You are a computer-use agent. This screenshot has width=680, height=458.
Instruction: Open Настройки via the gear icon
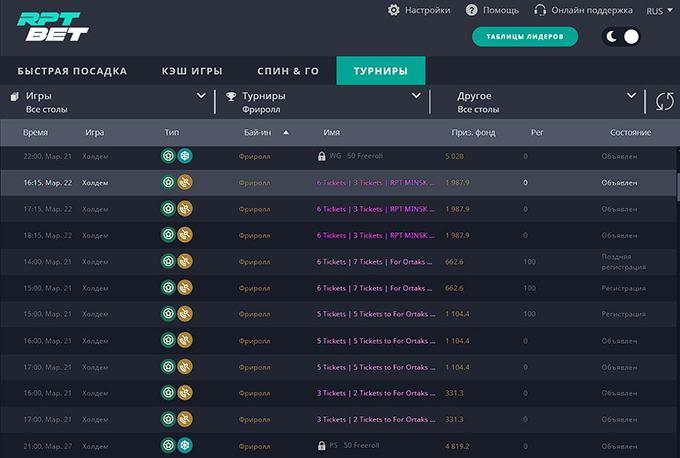[x=394, y=10]
